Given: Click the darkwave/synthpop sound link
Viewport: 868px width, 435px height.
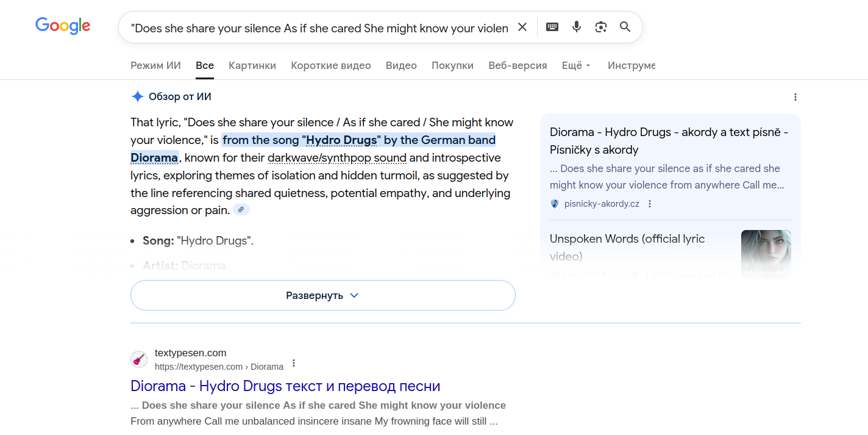Looking at the screenshot, I should [337, 158].
